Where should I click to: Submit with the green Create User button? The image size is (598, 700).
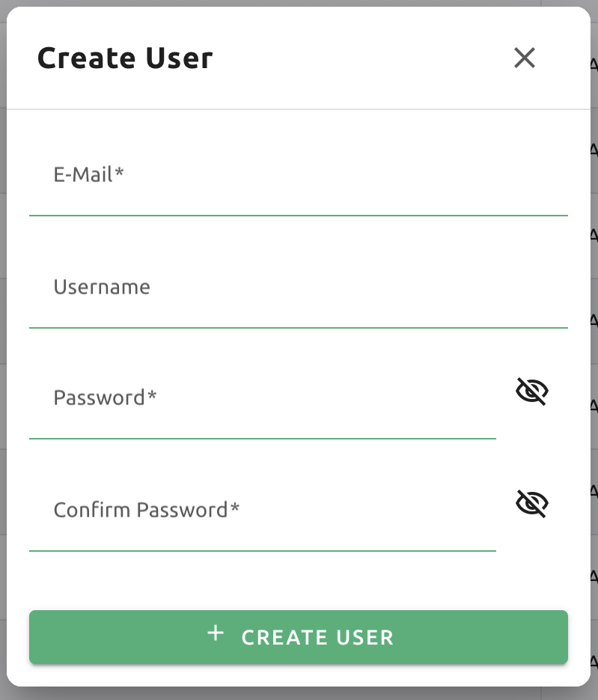click(299, 637)
